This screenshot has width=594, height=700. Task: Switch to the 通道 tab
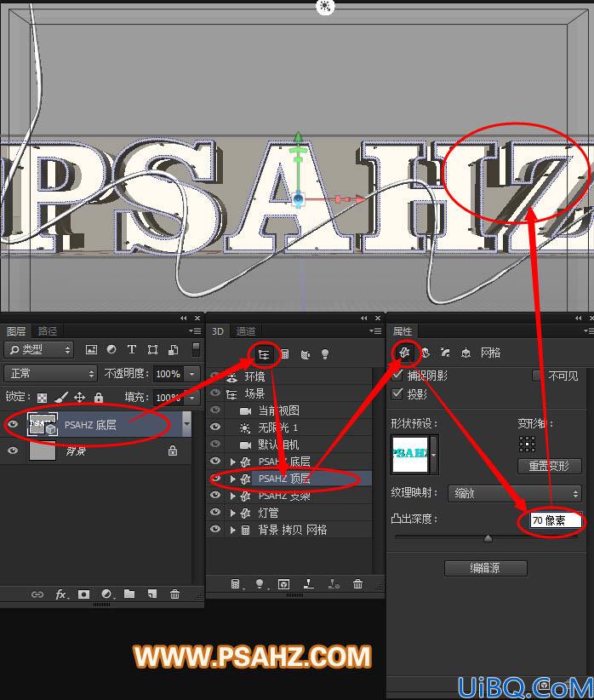point(245,331)
